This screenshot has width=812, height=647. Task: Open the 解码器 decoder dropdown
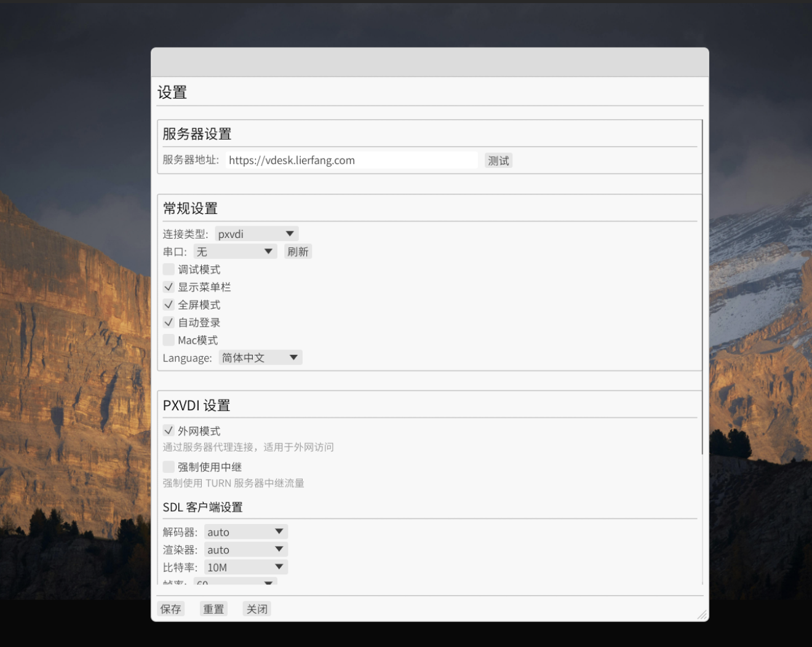(245, 532)
